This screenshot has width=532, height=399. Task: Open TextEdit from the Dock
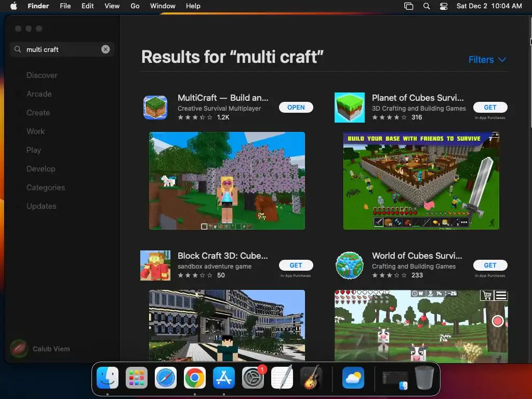coord(282,378)
